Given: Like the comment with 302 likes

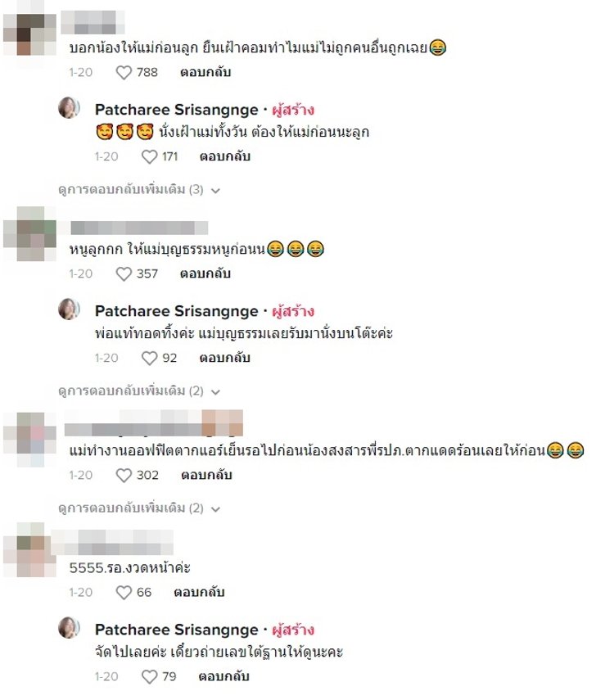Looking at the screenshot, I should pos(124,476).
